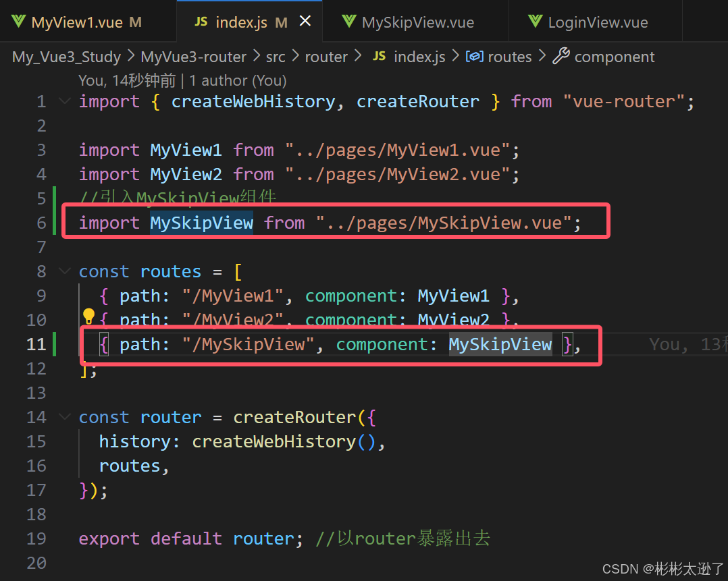
Task: Click "../pages/MySkipView.vue" import path
Action: click(444, 223)
